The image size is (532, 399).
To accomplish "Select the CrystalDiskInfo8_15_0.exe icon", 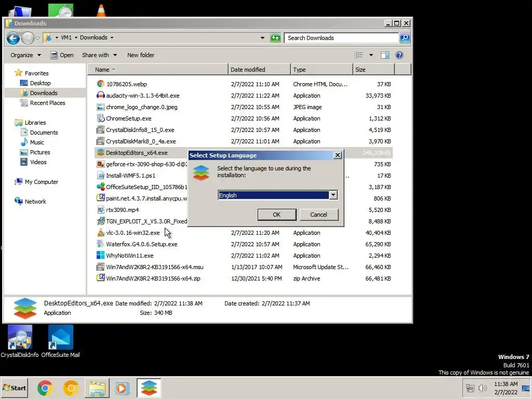I will click(x=100, y=129).
